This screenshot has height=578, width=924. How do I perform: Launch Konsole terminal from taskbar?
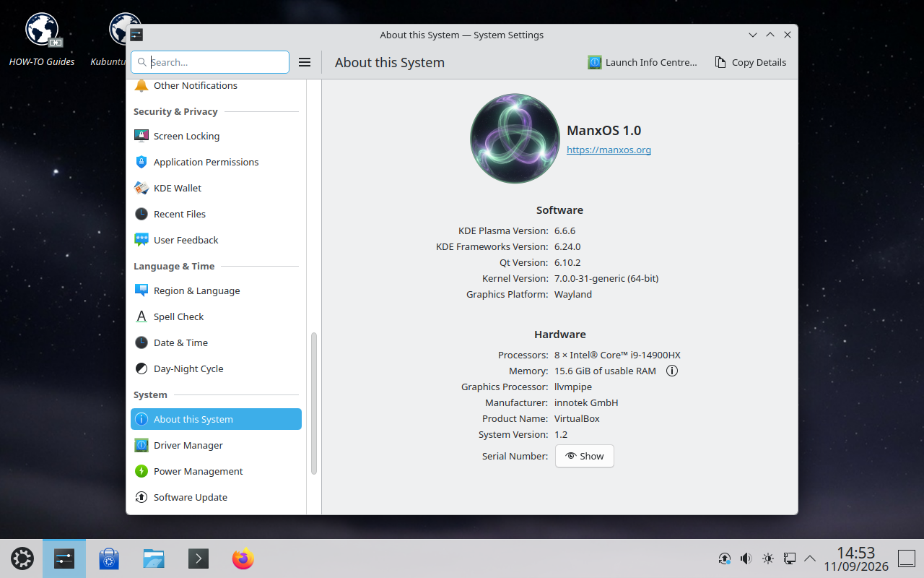point(199,558)
